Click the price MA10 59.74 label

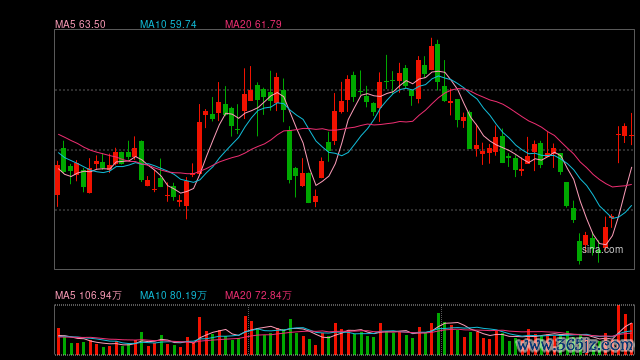(168, 24)
